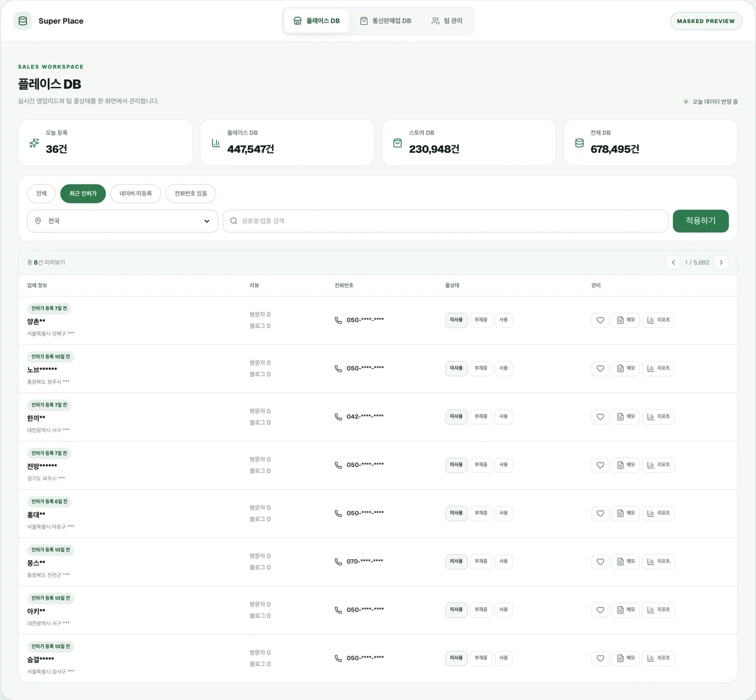Click phone icon next to 070-****-****
The image size is (756, 700).
point(338,562)
